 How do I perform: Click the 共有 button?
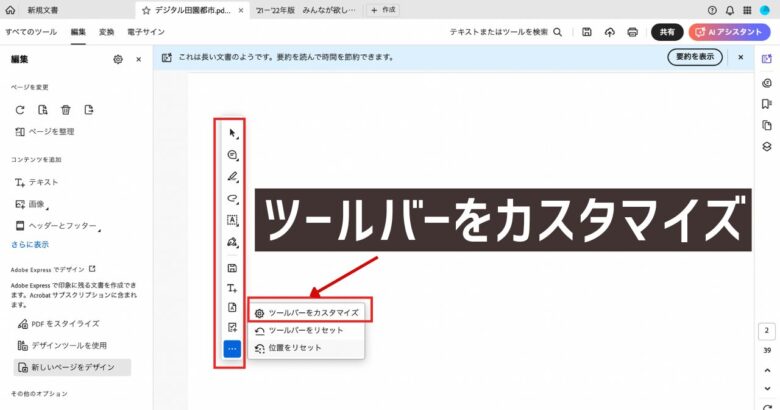[667, 32]
